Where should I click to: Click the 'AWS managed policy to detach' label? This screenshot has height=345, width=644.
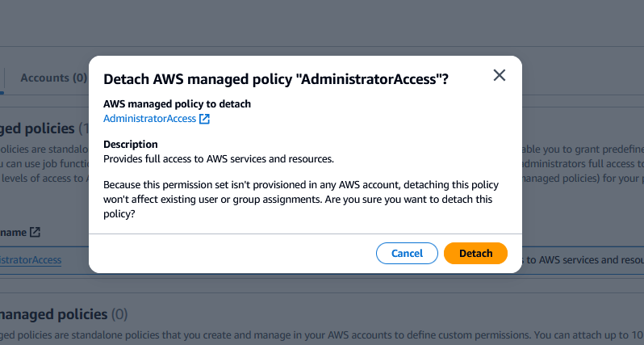(177, 104)
